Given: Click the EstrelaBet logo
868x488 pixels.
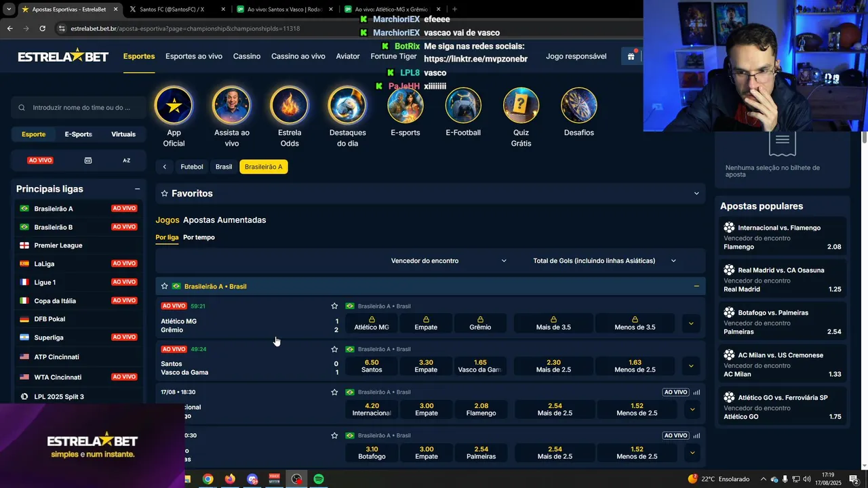Looking at the screenshot, I should (63, 56).
